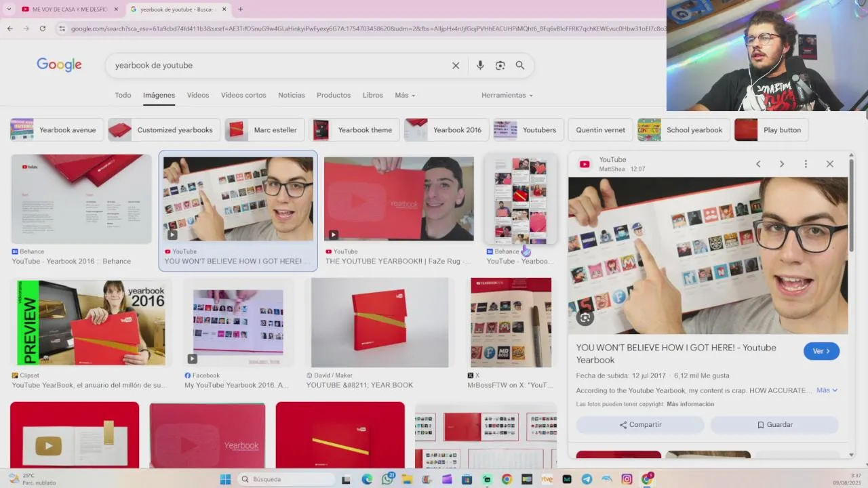Image resolution: width=868 pixels, height=488 pixels.
Task: Click the Compartir button
Action: pos(640,425)
